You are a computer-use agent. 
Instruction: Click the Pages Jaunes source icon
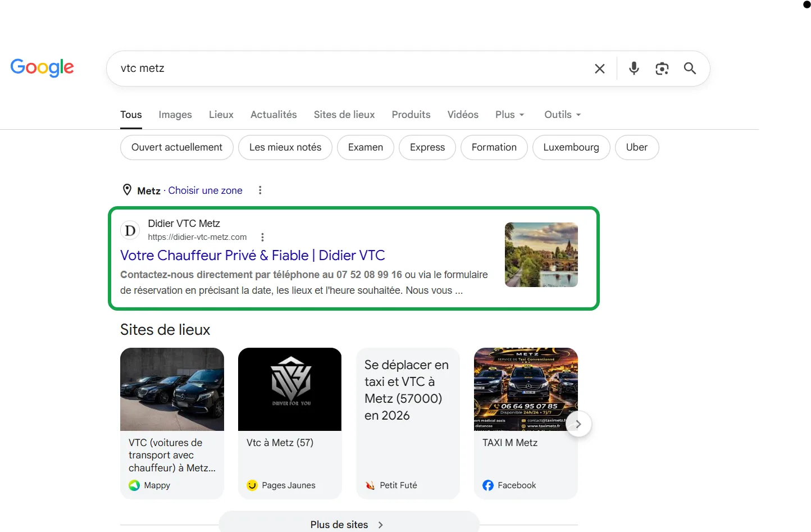252,485
